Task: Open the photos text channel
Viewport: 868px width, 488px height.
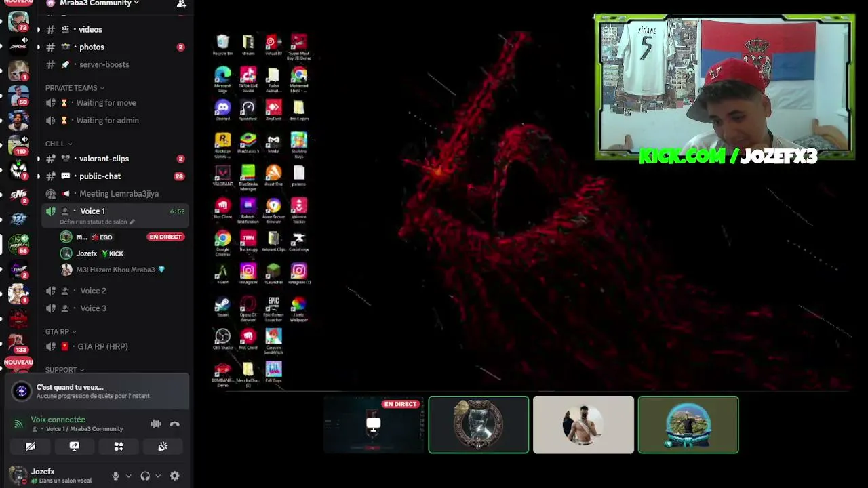Action: click(x=115, y=47)
